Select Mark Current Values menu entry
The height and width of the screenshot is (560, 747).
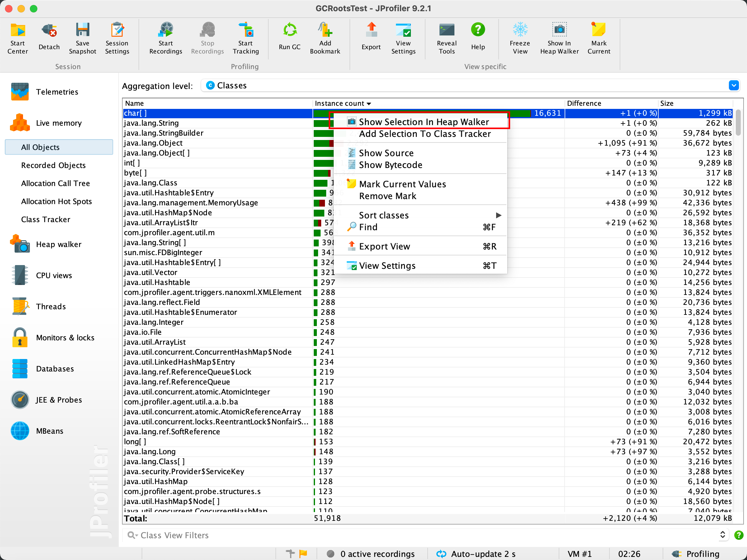402,184
